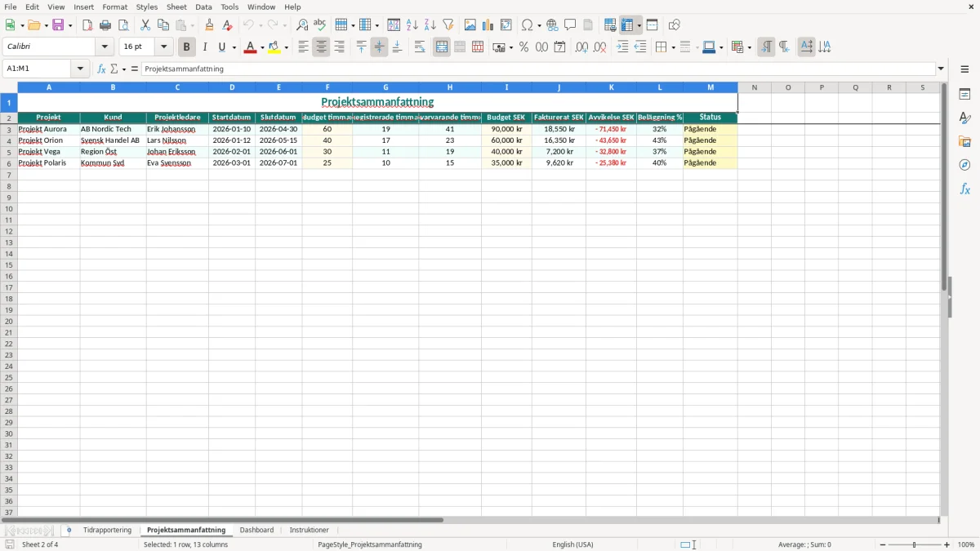Open the Format menu
The width and height of the screenshot is (980, 551).
pyautogui.click(x=115, y=7)
